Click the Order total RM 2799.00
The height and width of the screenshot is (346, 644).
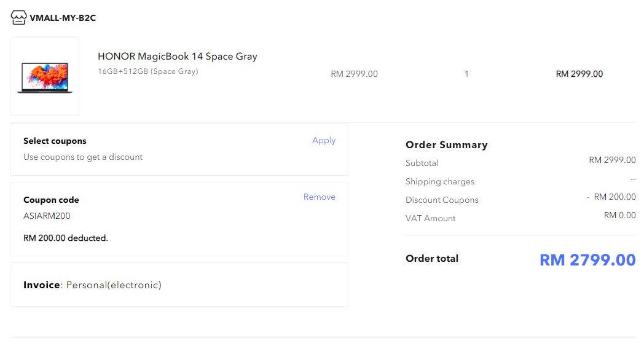pos(587,260)
